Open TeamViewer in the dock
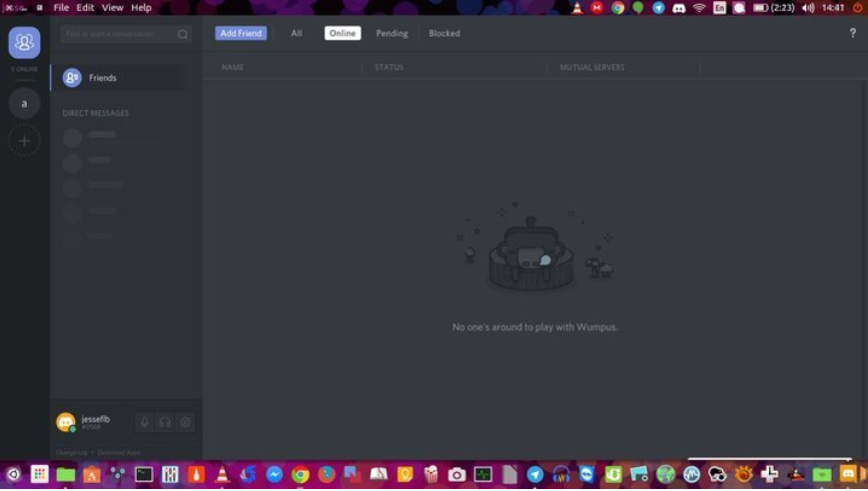The image size is (868, 491). coord(586,474)
